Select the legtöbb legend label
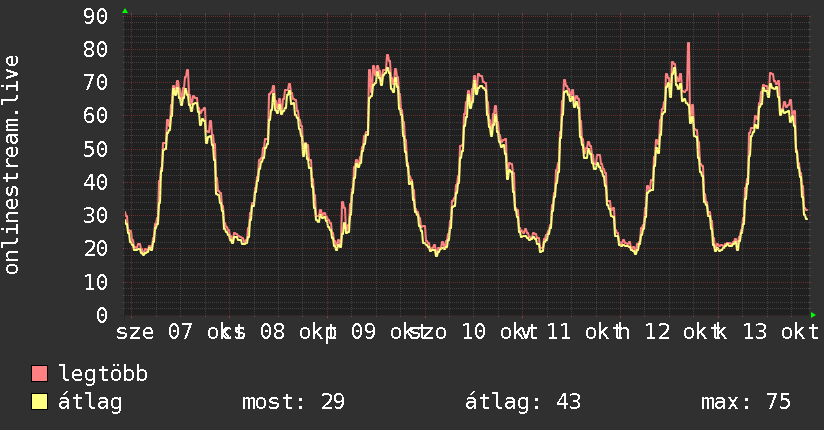Viewport: 824px width, 430px height. click(103, 374)
